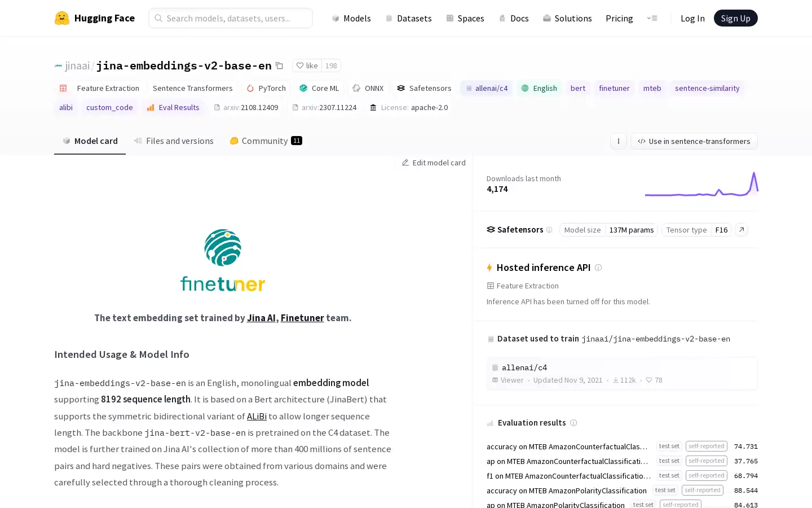The image size is (812, 508).
Task: Click the finetuner logo image
Action: pyautogui.click(x=223, y=260)
